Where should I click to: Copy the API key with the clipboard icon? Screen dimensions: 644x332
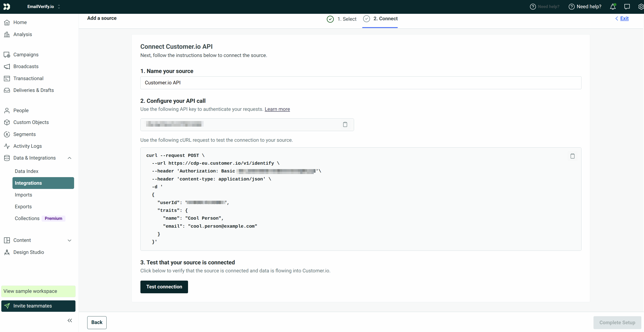click(345, 125)
